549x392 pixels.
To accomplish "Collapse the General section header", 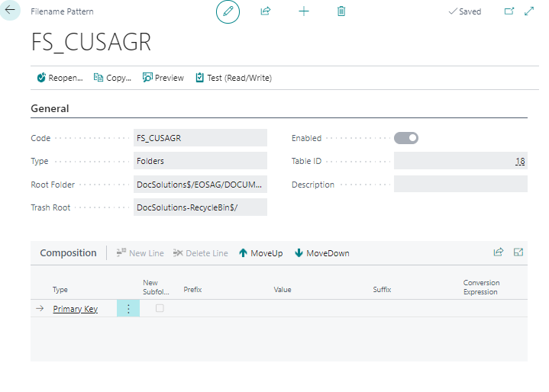I will (x=50, y=108).
